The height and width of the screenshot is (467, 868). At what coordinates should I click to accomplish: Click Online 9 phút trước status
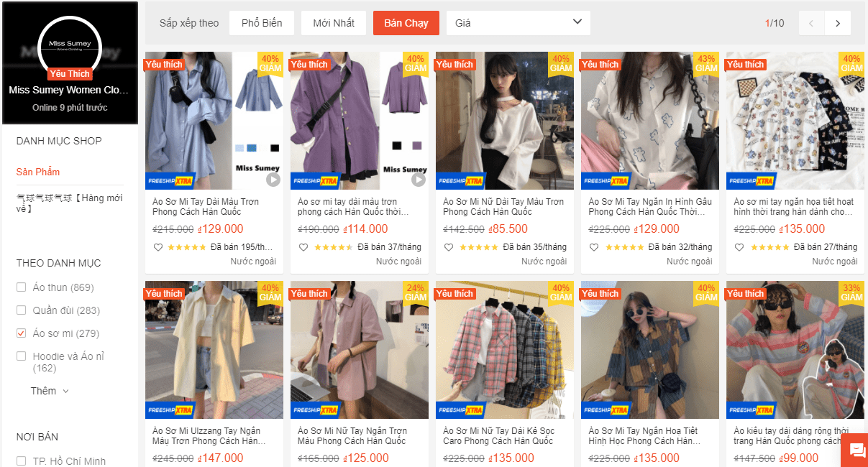tap(70, 108)
